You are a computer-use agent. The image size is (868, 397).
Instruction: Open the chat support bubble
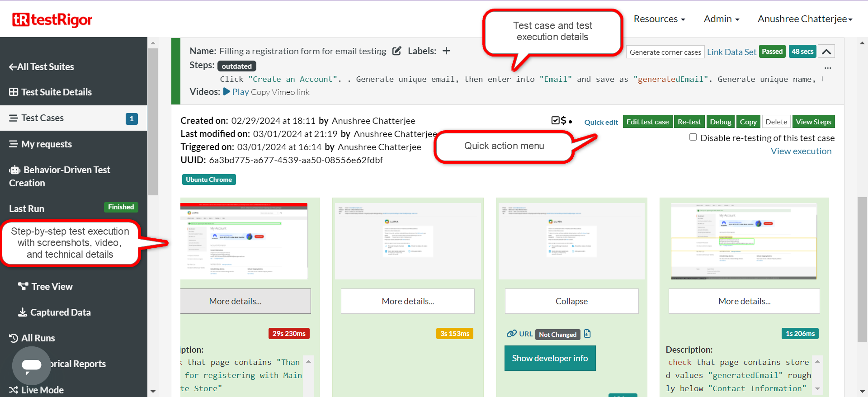click(31, 365)
